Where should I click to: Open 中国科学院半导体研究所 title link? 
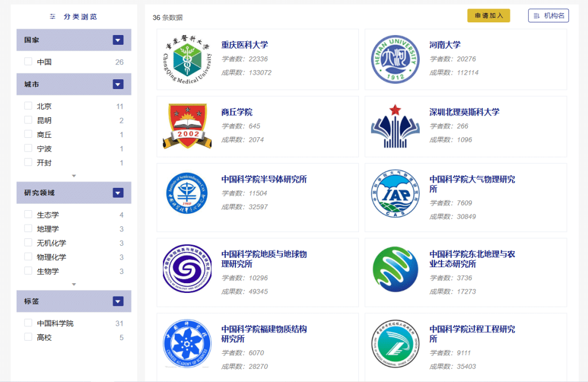coord(264,179)
